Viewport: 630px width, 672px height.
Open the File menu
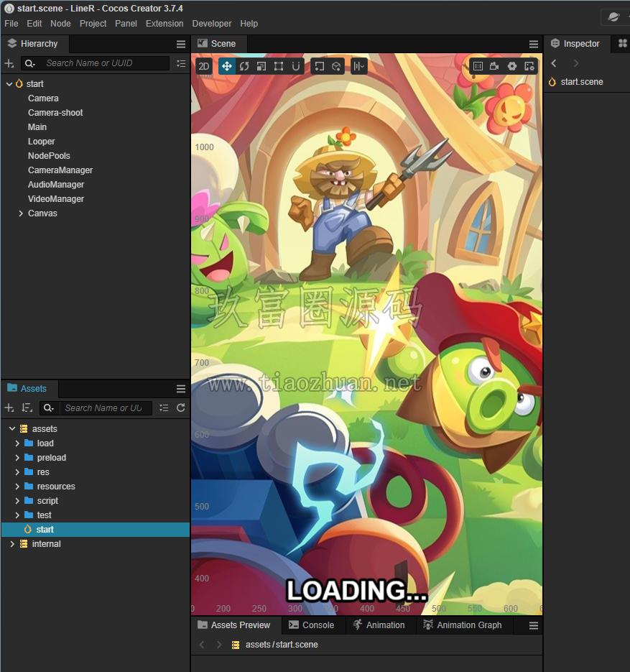[x=11, y=24]
